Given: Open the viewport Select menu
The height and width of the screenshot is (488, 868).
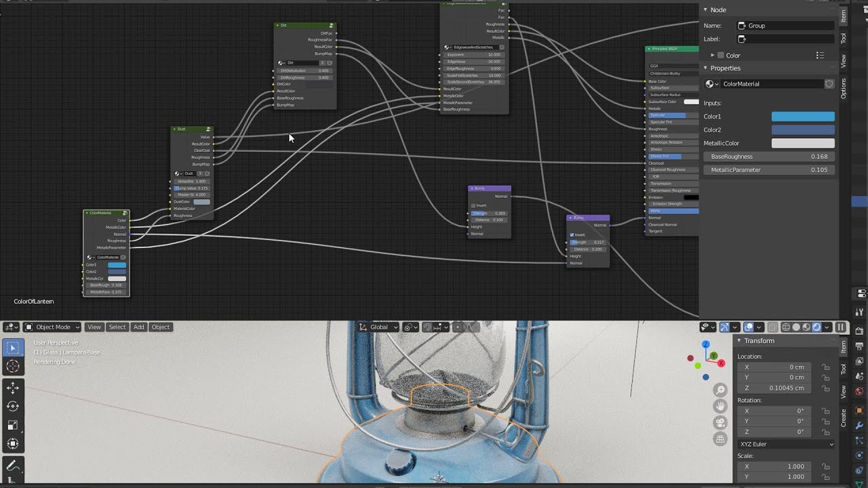Looking at the screenshot, I should coord(117,327).
